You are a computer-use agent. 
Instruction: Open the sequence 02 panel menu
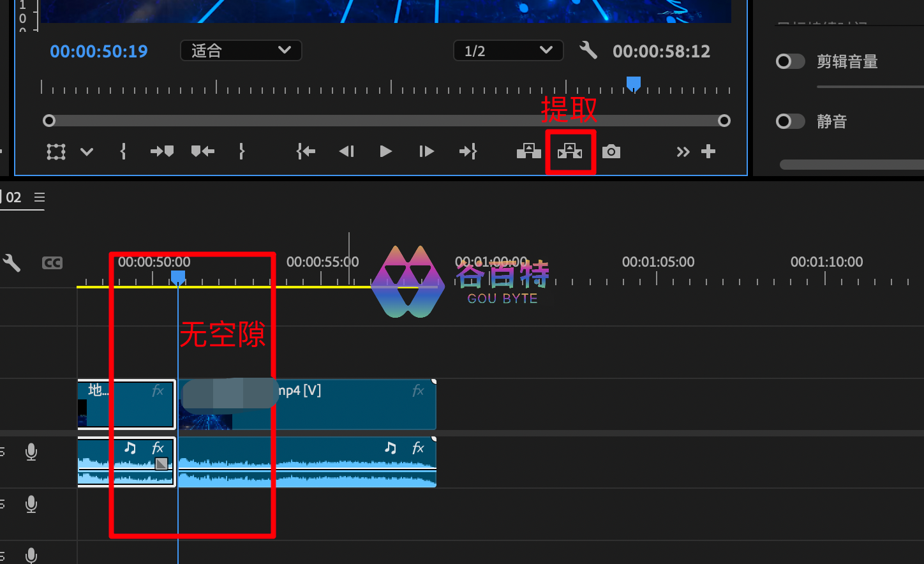click(x=40, y=197)
